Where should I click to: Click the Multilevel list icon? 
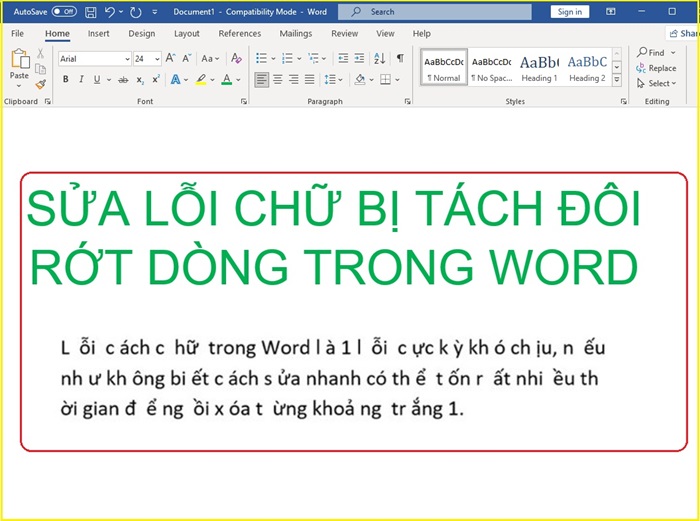[313, 58]
